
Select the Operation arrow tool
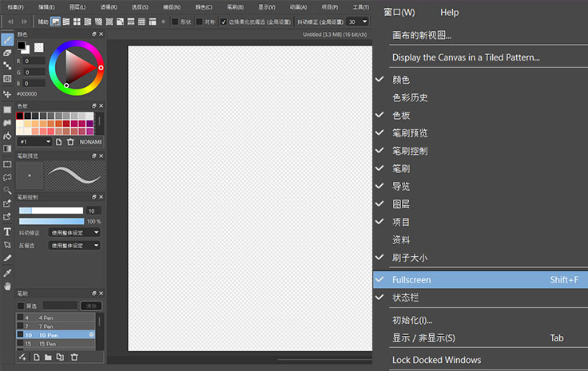[7, 245]
